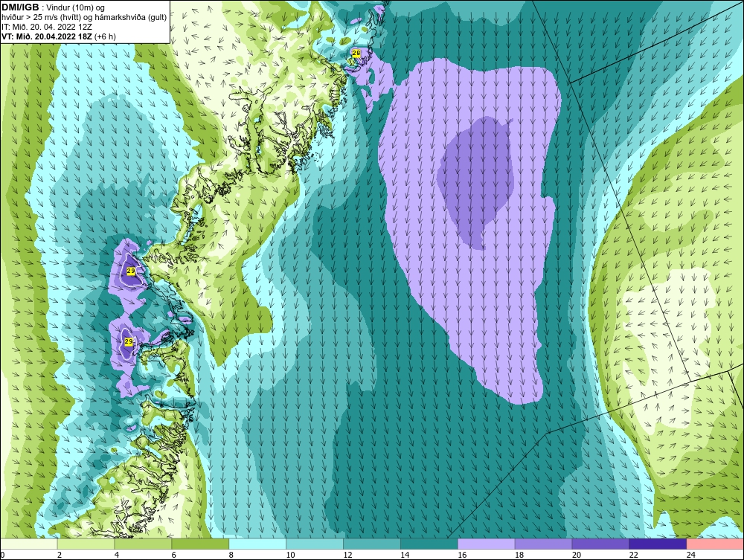This screenshot has height=560, width=744.
Task: Click the dark teal 14–16 m/s swatch
Action: (x=429, y=544)
